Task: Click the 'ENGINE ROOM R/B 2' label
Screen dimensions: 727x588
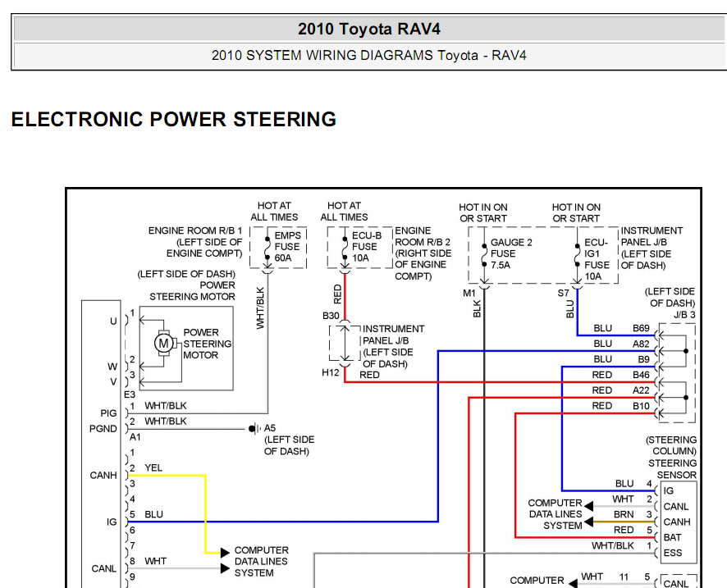Action: [x=423, y=236]
